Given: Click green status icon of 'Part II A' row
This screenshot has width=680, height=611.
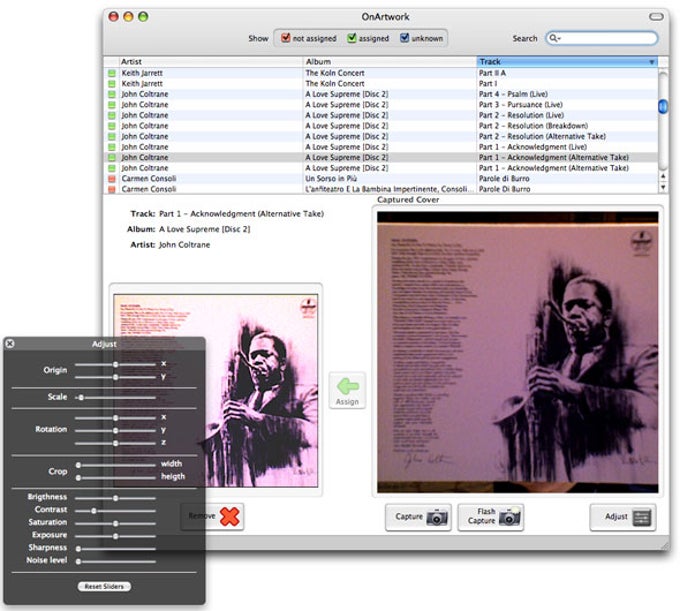Looking at the screenshot, I should click(x=111, y=73).
